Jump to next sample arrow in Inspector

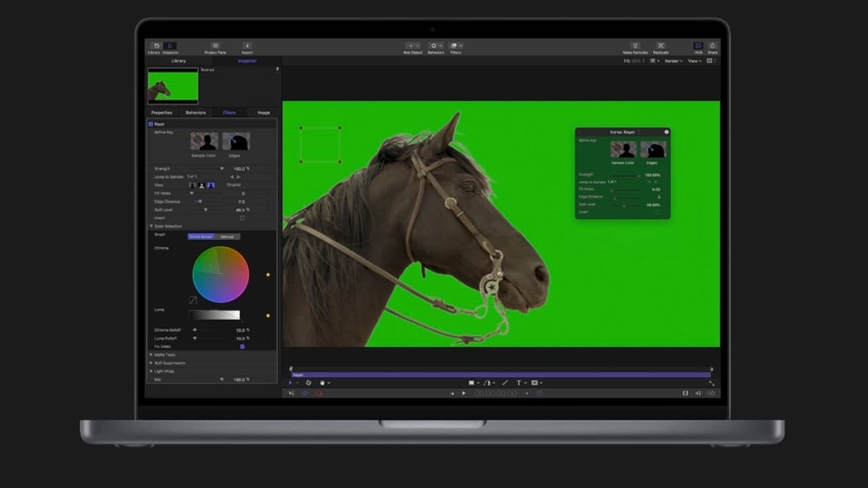(239, 177)
